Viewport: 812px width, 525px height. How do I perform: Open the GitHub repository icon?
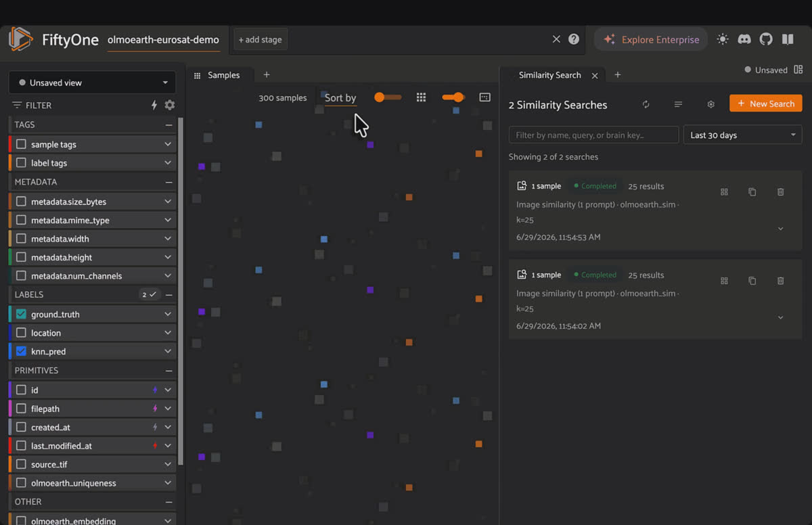[766, 39]
